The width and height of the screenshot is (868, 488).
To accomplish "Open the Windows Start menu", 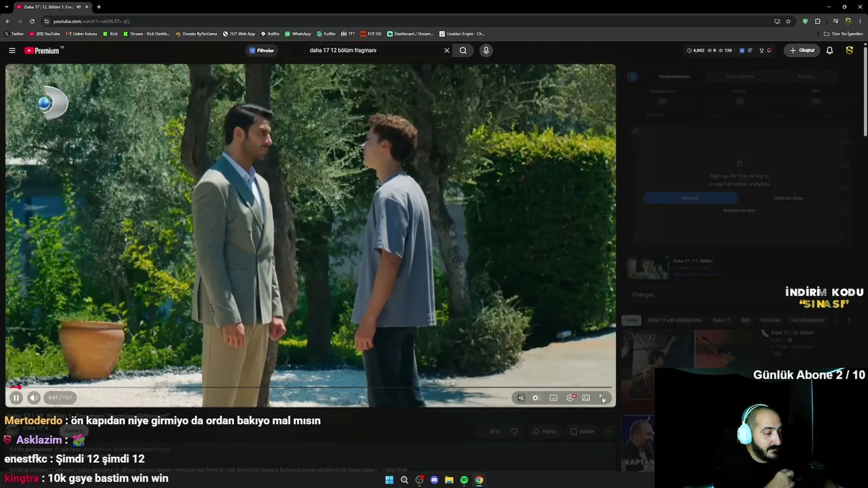I will click(389, 480).
